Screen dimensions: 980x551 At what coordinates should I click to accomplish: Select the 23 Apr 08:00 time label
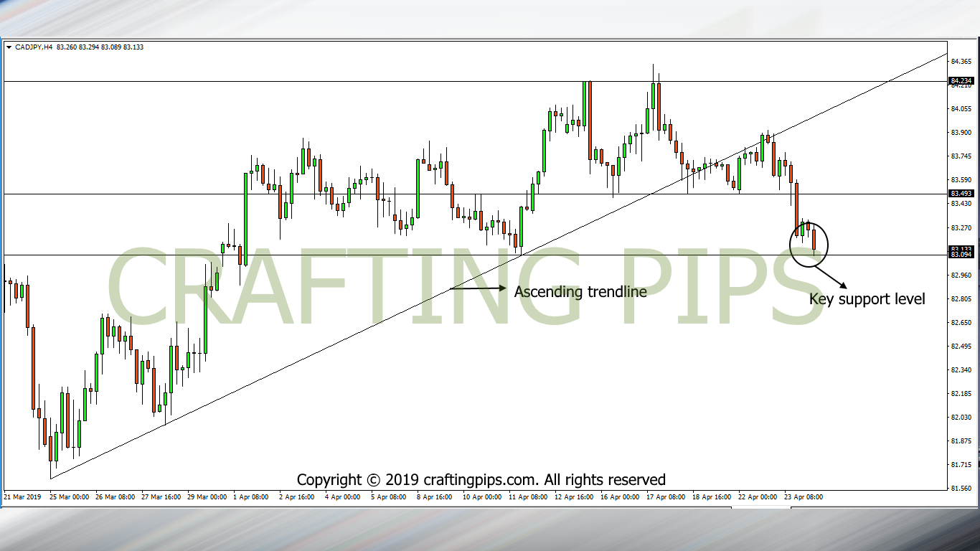coord(804,496)
